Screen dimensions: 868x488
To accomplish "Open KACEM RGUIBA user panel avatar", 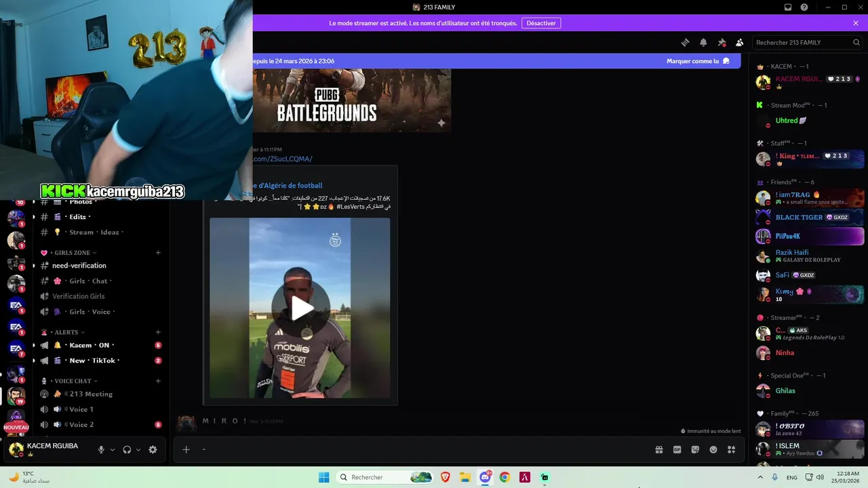I will (x=16, y=449).
